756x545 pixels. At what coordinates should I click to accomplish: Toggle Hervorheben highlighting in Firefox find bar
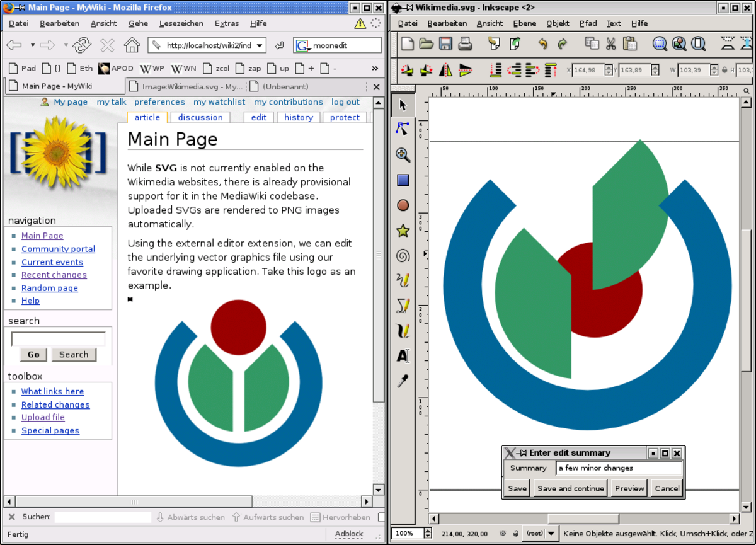pyautogui.click(x=340, y=517)
